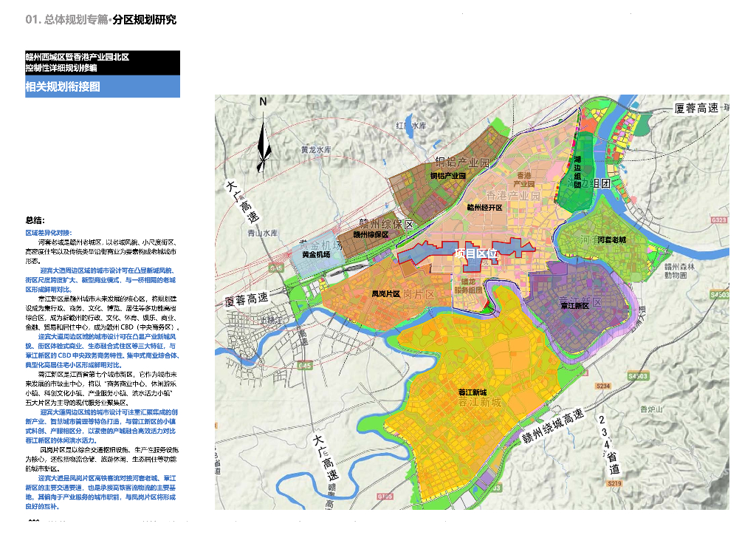This screenshot has height=535, width=756.
Task: Click the large grey '赣州综保区' label
Action: point(387,225)
